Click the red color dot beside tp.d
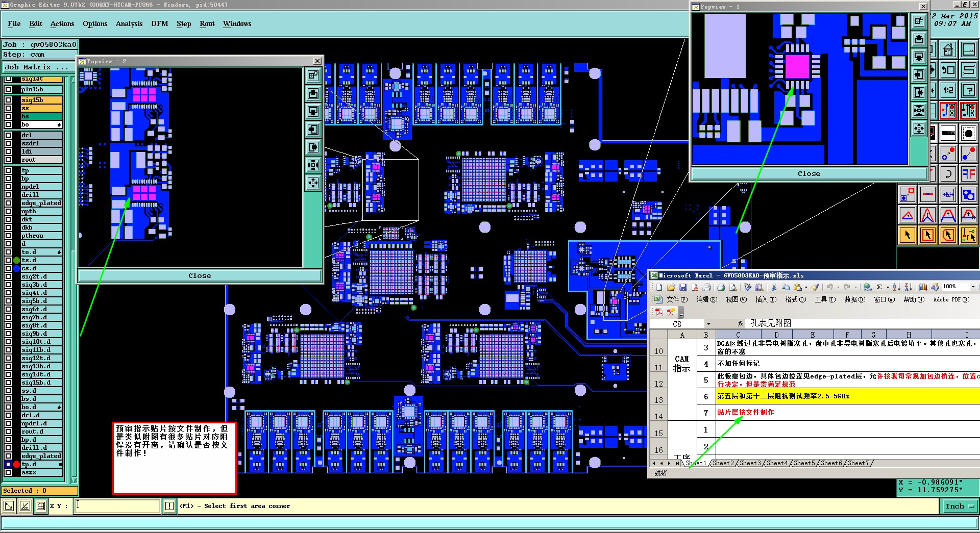The height and width of the screenshot is (533, 980). (16, 464)
